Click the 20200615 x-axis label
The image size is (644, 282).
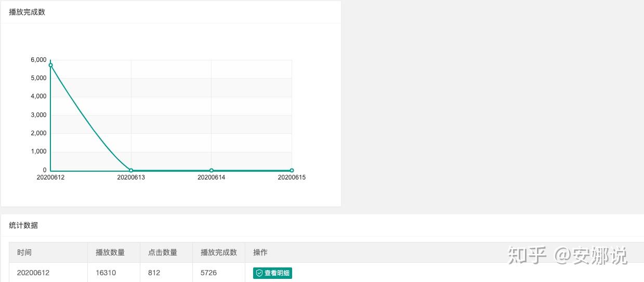click(x=292, y=177)
